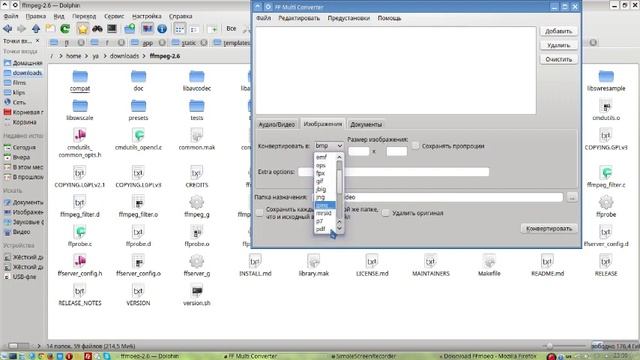Screen dimensions: 640x360
Task: Click the Добавить button
Action: click(x=558, y=31)
